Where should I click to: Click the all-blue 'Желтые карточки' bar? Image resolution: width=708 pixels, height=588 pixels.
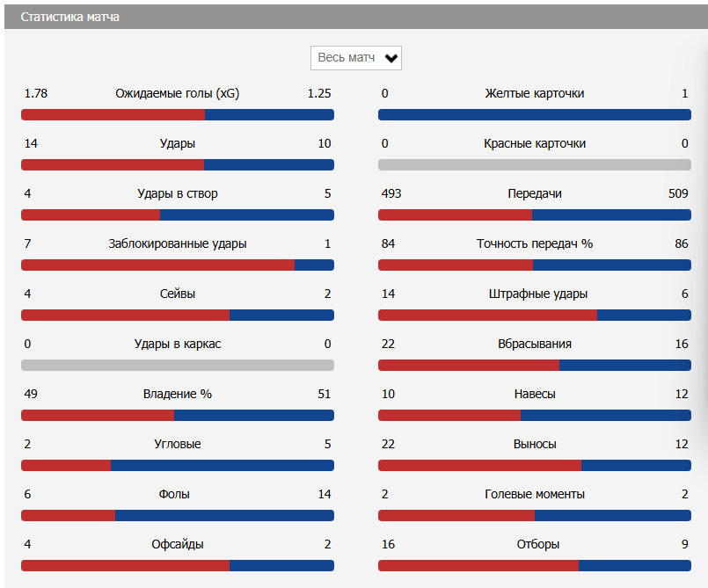click(x=534, y=114)
